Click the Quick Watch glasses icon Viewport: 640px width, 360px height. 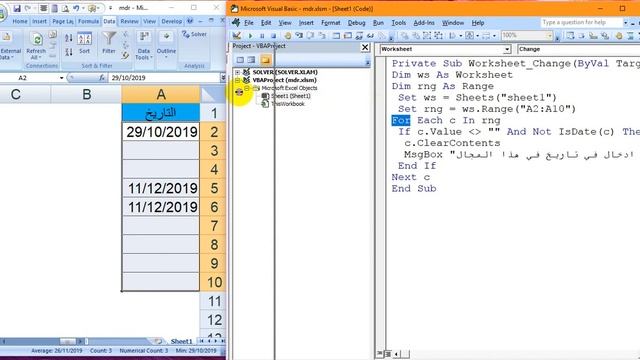point(371,36)
